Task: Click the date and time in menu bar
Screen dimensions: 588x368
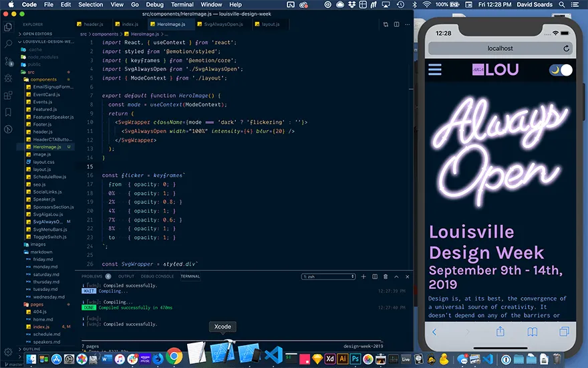Action: click(494, 5)
